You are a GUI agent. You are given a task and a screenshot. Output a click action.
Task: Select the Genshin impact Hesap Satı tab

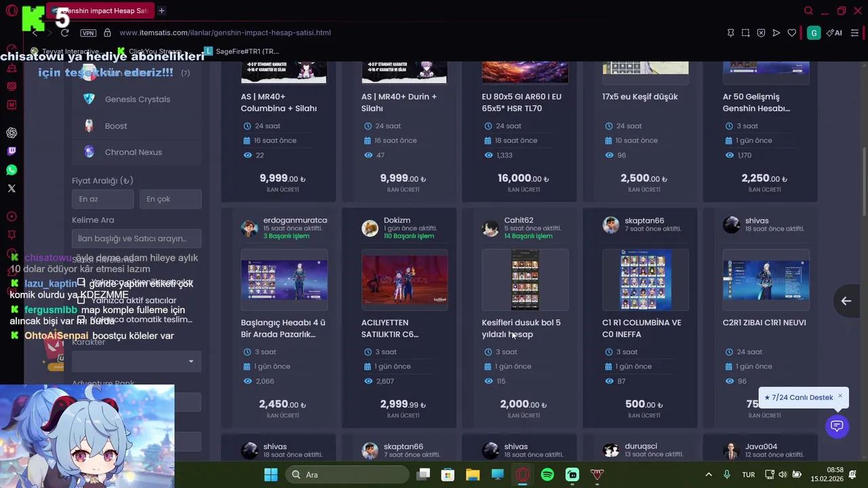click(99, 11)
